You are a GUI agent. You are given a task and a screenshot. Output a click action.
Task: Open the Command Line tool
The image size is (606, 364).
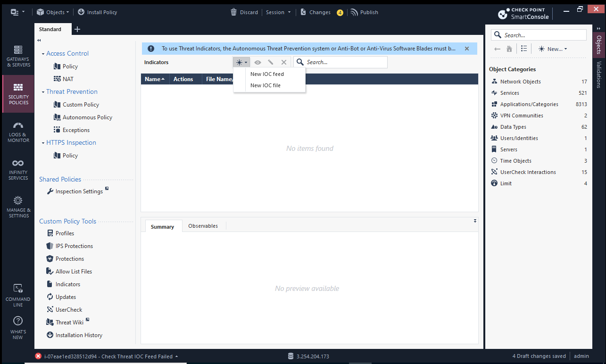click(18, 295)
